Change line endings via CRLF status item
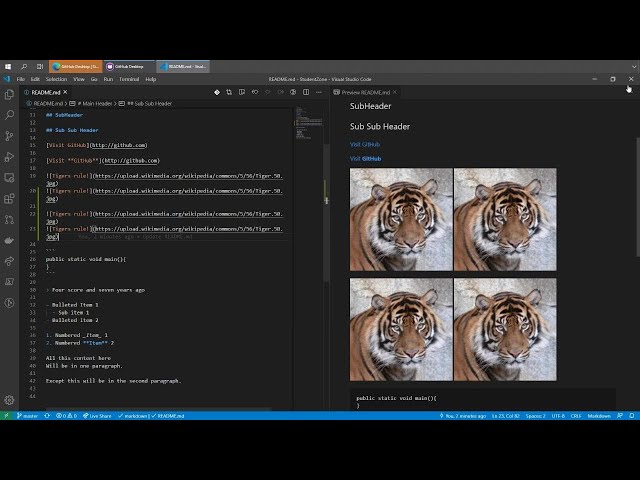The image size is (640, 480). 576,416
